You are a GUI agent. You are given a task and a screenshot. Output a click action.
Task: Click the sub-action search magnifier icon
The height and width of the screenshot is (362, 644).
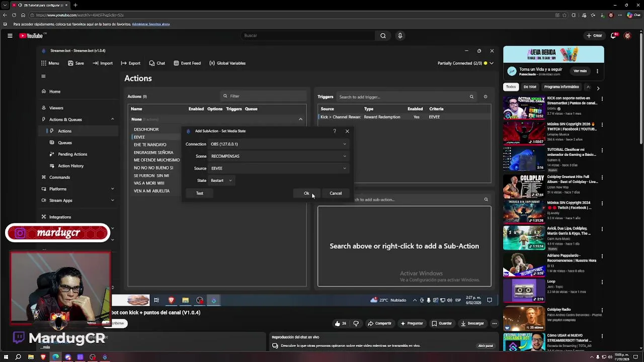click(486, 200)
